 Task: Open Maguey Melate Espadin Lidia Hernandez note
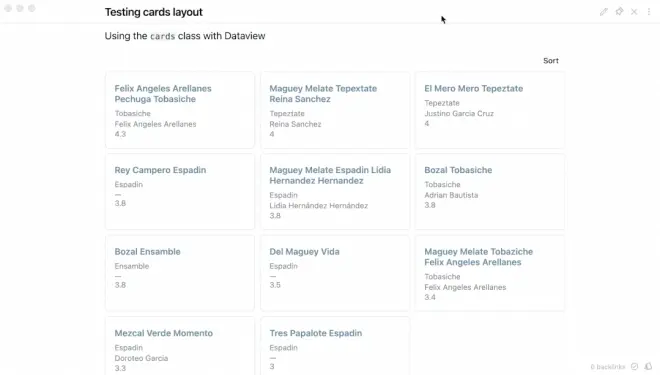(x=330, y=175)
